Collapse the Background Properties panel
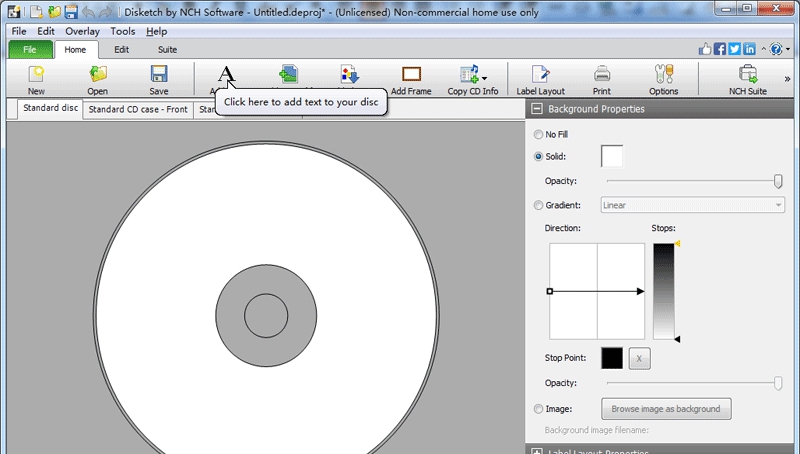The height and width of the screenshot is (454, 800). point(537,109)
